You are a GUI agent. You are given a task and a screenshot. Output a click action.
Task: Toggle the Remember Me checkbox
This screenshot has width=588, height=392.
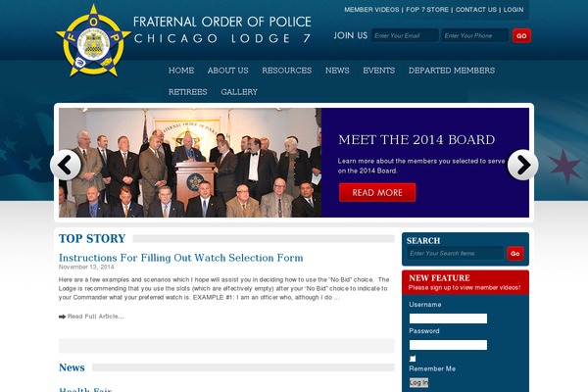pyautogui.click(x=413, y=359)
